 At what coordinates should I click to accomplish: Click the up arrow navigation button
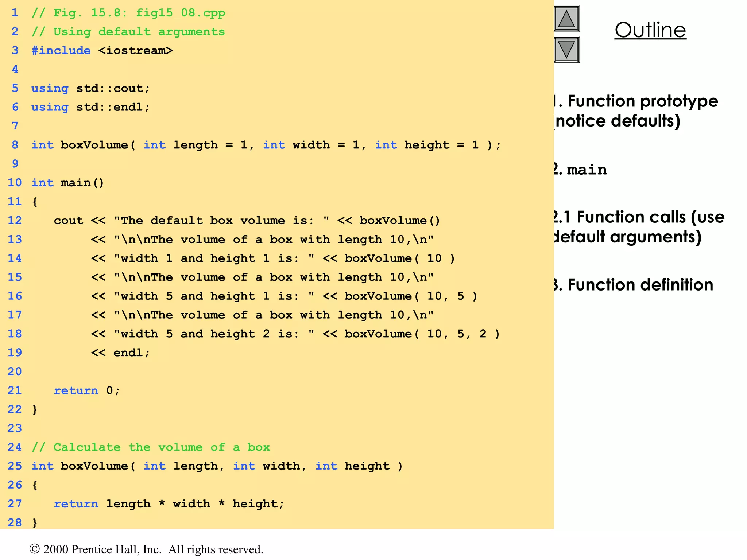point(566,19)
